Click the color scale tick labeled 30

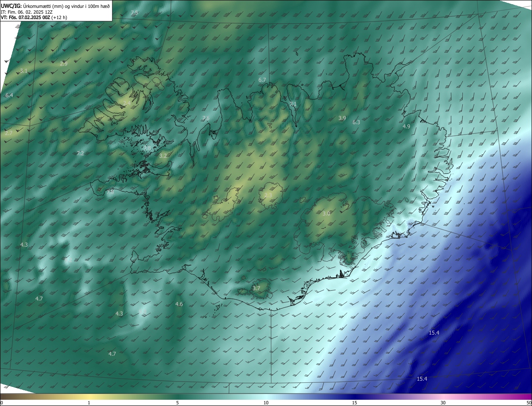443,403
